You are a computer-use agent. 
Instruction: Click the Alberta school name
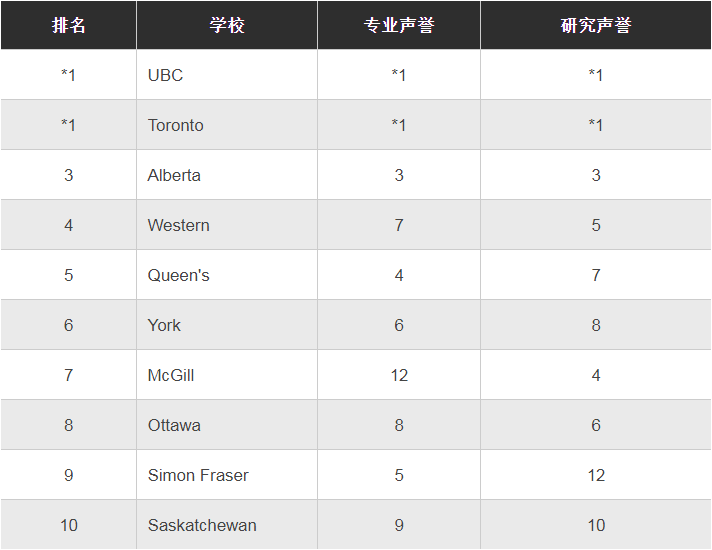point(174,175)
